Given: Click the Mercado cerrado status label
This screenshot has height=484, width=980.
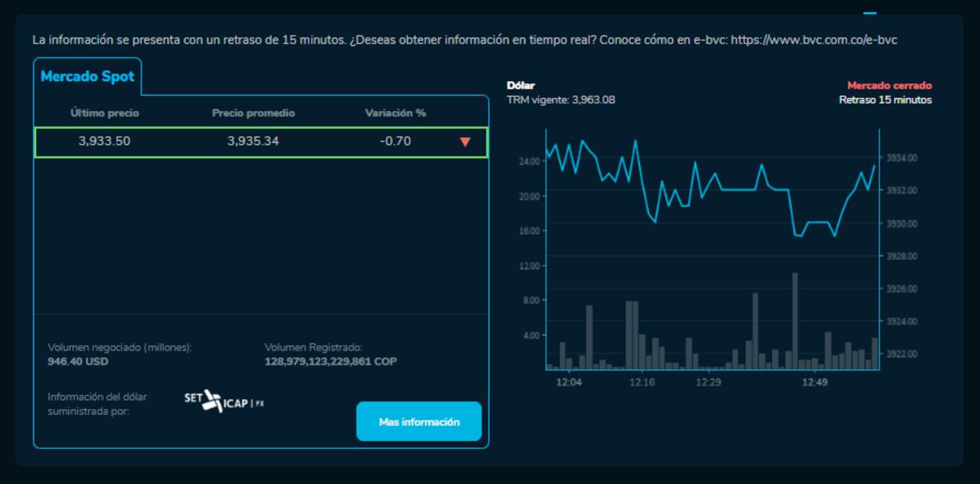Looking at the screenshot, I should 889,86.
